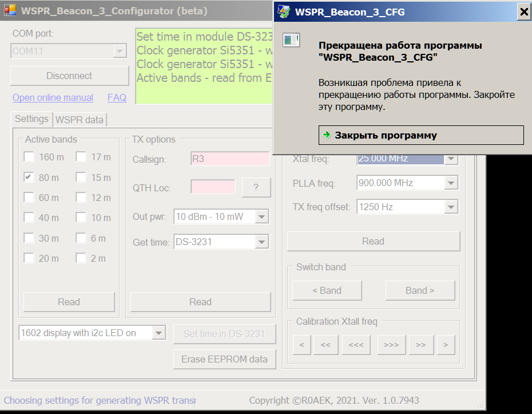The image size is (532, 414).
Task: Expand the Out pwr dropdown
Action: coord(261,216)
